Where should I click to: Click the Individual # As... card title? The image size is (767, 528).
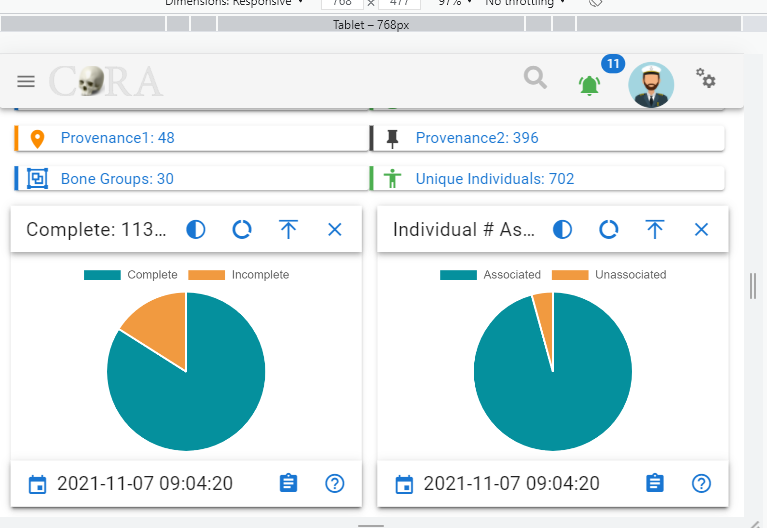point(463,230)
